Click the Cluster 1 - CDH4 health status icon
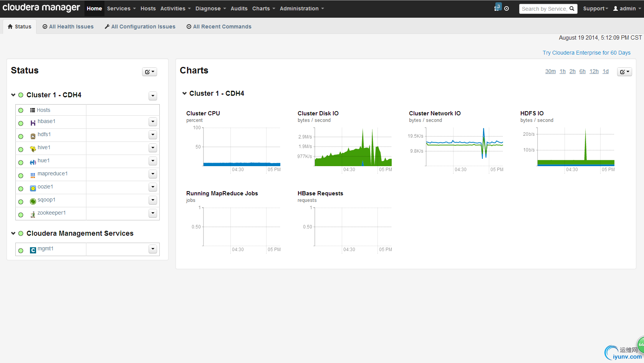Image resolution: width=644 pixels, height=363 pixels. click(21, 95)
